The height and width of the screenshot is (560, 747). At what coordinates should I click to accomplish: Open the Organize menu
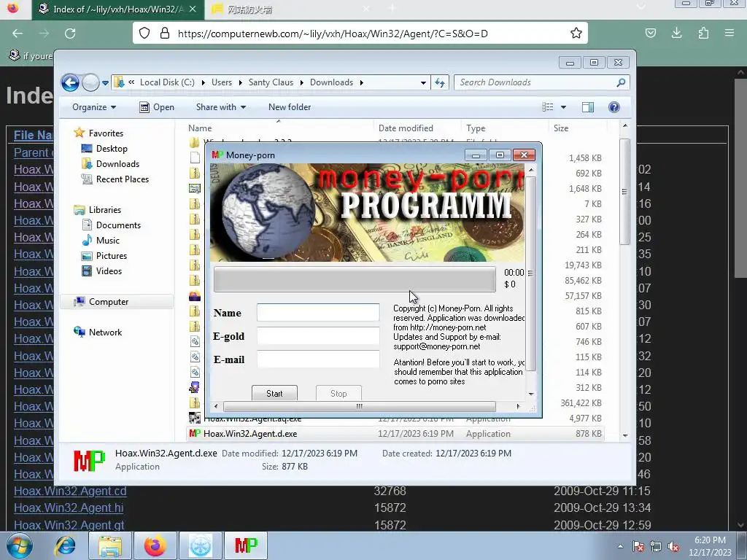point(94,107)
